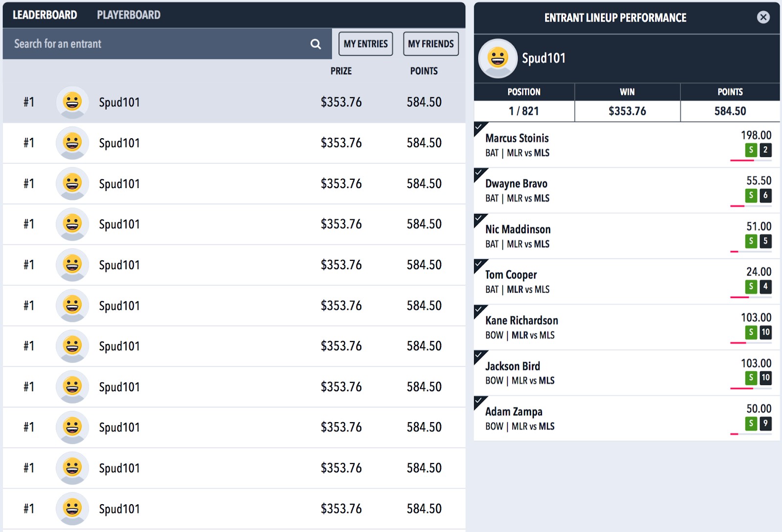Viewport: 782px width, 532px height.
Task: Open Kane Richardson player name
Action: (x=521, y=320)
